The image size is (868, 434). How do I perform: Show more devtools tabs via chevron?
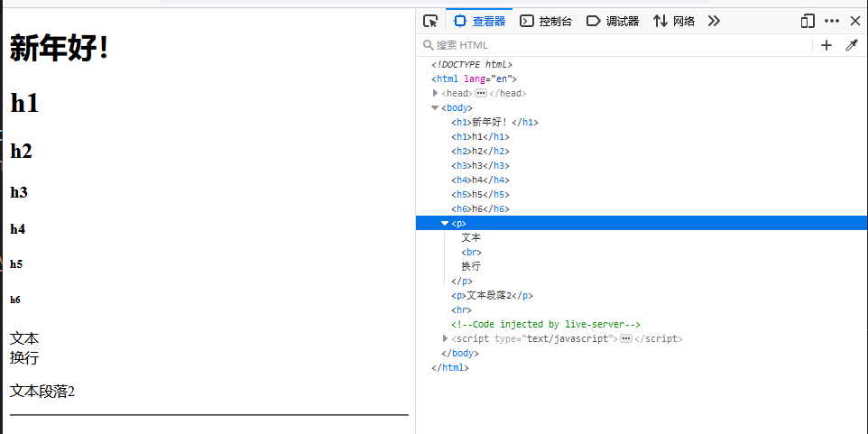[x=714, y=22]
